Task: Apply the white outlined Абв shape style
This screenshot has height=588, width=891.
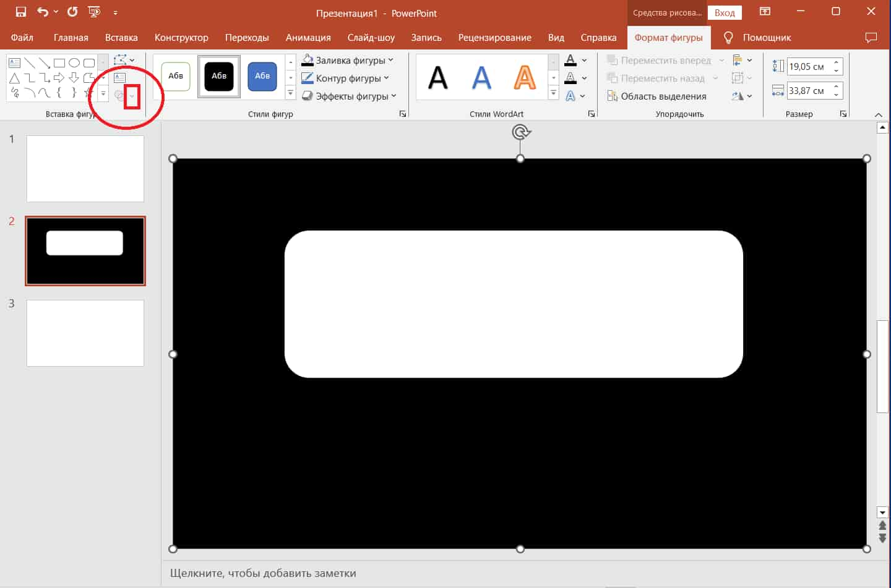Action: coord(176,76)
